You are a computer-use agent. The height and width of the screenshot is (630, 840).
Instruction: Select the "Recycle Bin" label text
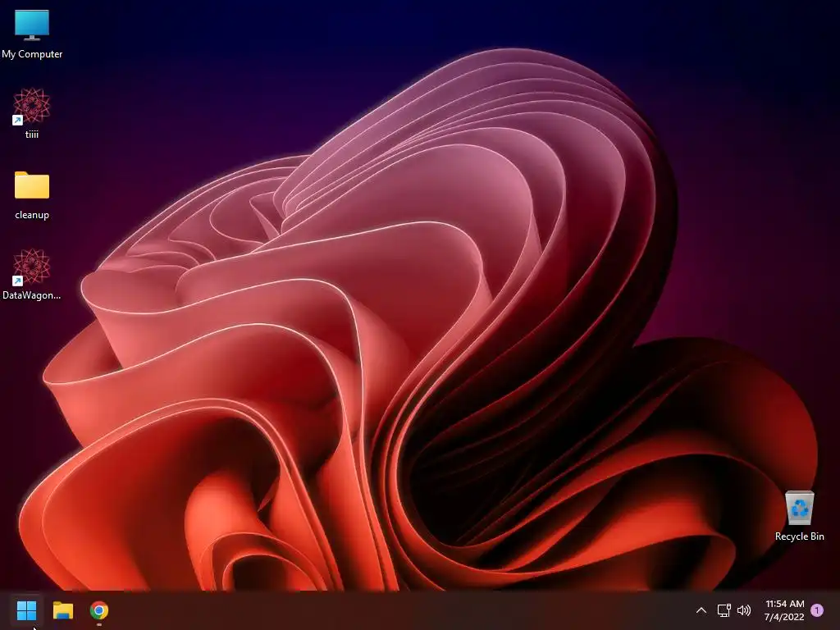click(799, 536)
